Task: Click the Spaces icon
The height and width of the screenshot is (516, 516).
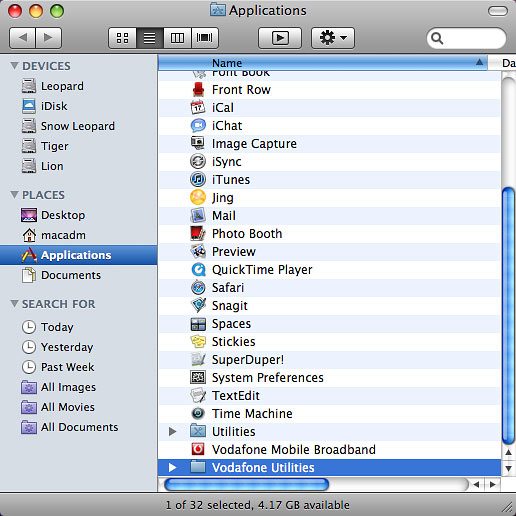Action: [x=198, y=324]
